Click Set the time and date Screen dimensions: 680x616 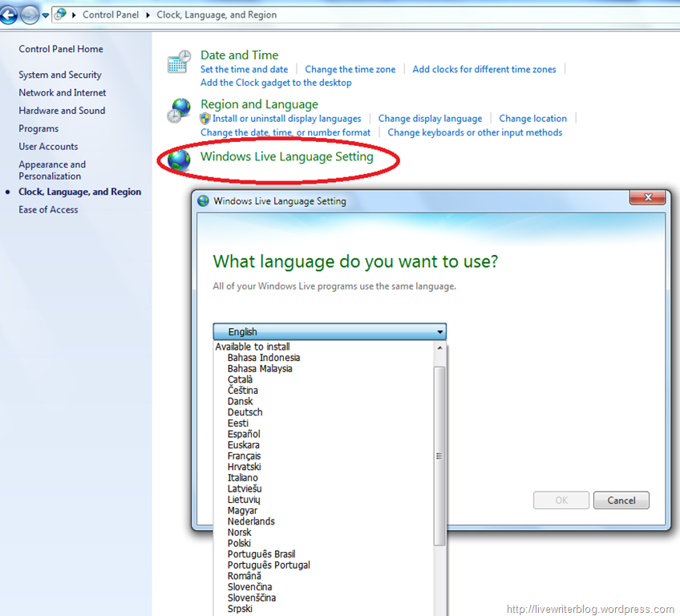coord(244,70)
